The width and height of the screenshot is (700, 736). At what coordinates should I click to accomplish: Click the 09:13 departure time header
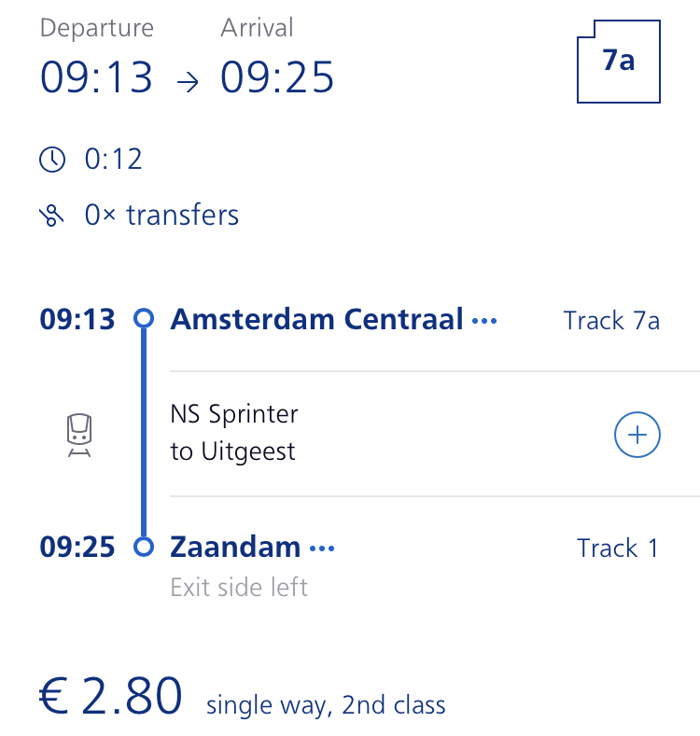[96, 77]
